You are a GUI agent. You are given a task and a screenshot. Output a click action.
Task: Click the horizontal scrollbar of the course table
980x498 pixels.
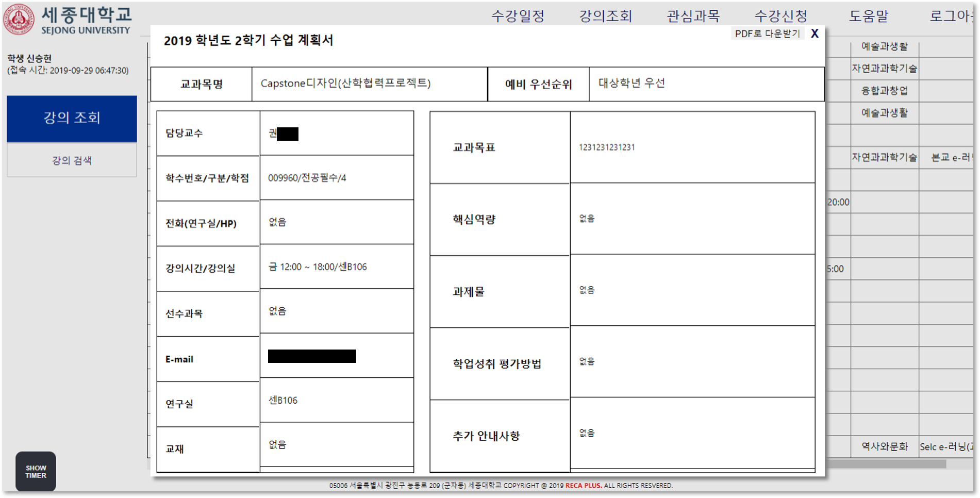(886, 464)
